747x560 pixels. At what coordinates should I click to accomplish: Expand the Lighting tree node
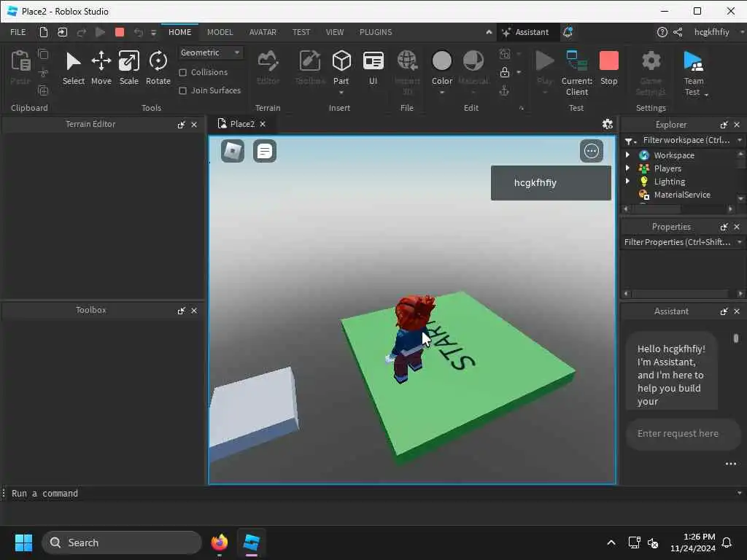pos(627,181)
